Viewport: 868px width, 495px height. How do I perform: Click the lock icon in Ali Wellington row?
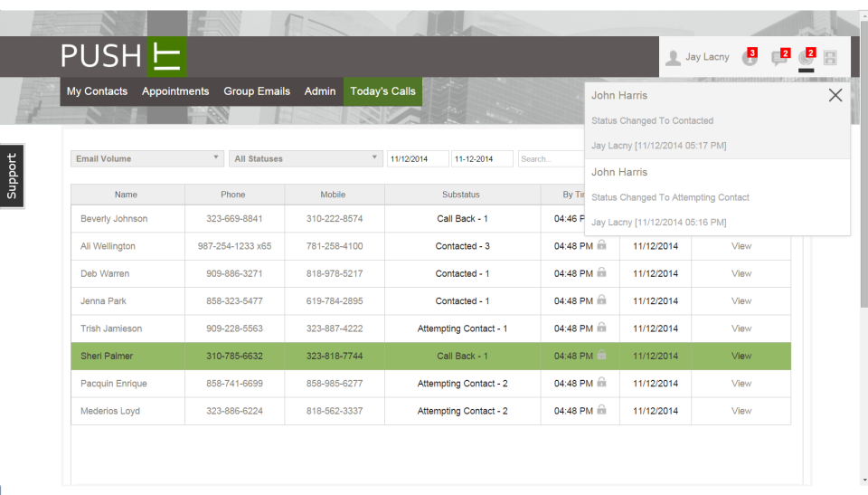(602, 244)
